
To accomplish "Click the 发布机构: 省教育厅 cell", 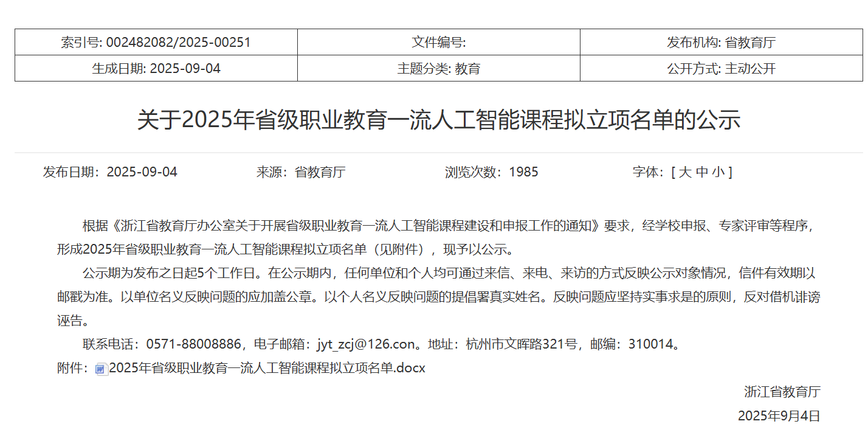I will click(x=722, y=43).
